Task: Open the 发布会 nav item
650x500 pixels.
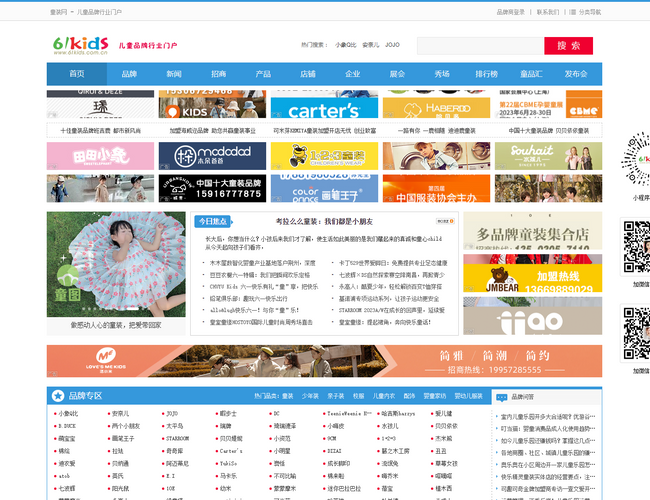Action: (576, 74)
